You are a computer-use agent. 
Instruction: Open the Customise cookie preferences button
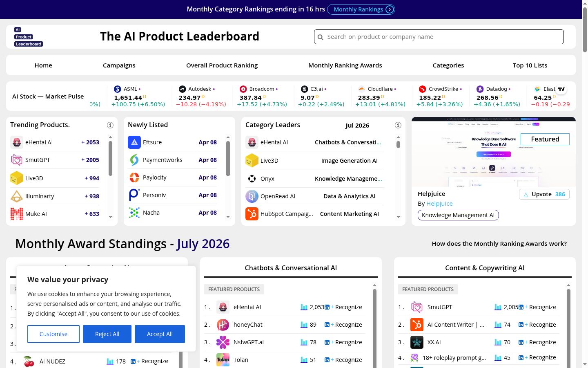pyautogui.click(x=53, y=334)
